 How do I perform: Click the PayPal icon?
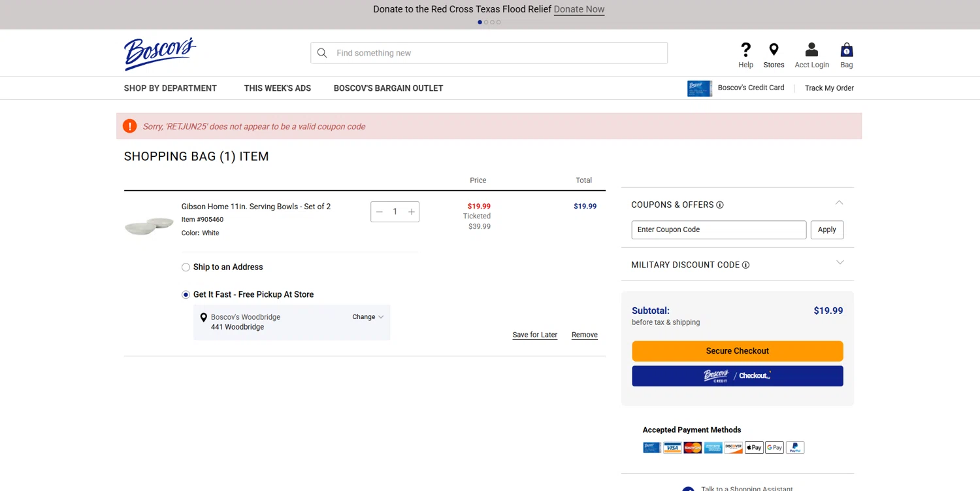(795, 448)
